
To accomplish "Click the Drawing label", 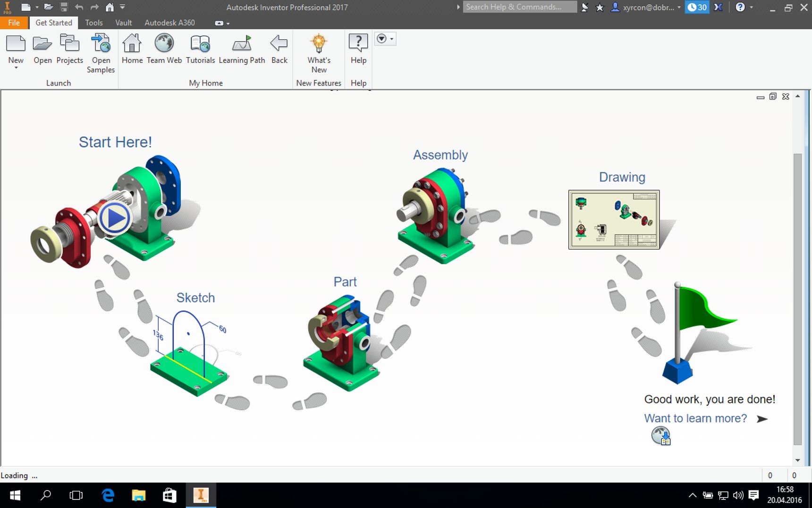I will (622, 177).
